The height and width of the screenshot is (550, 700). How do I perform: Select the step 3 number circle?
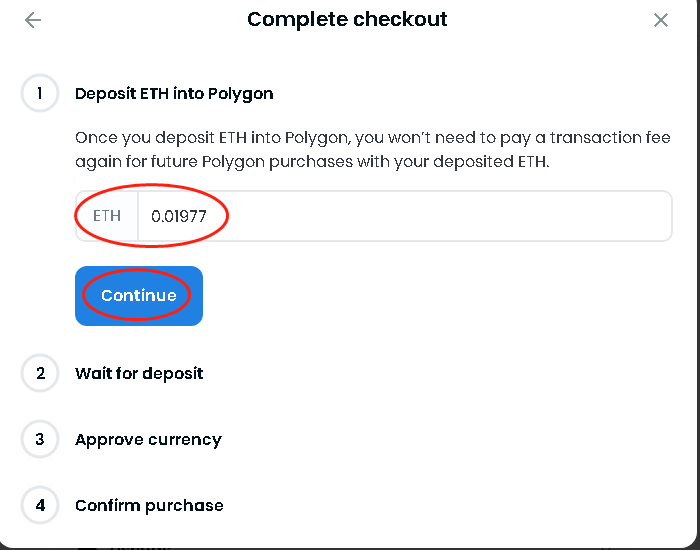(40, 440)
